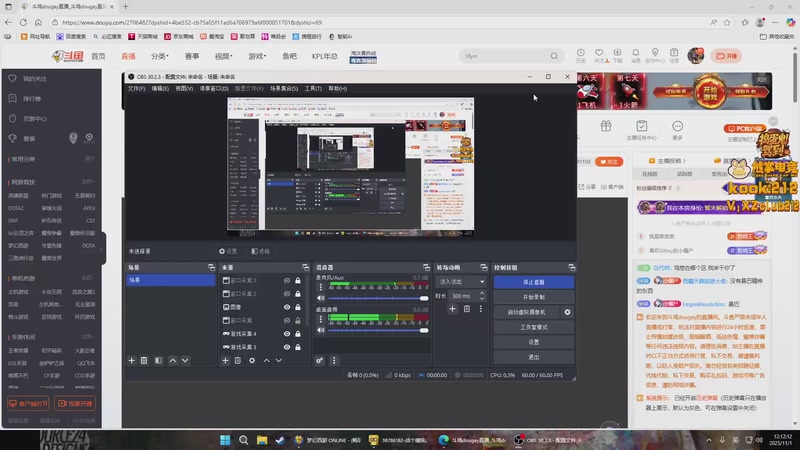
Task: Open advanced audio properties gears icon in the mixer
Action: coord(319,360)
